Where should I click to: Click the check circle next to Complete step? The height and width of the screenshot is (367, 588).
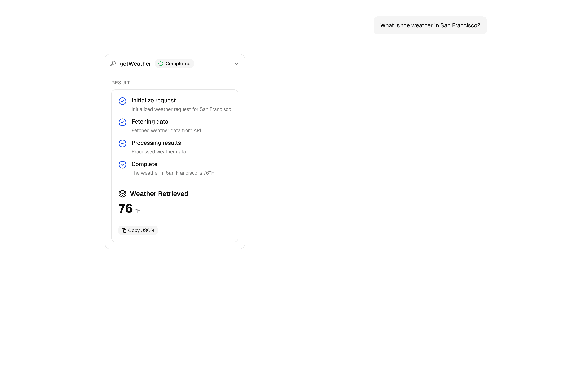pos(122,165)
